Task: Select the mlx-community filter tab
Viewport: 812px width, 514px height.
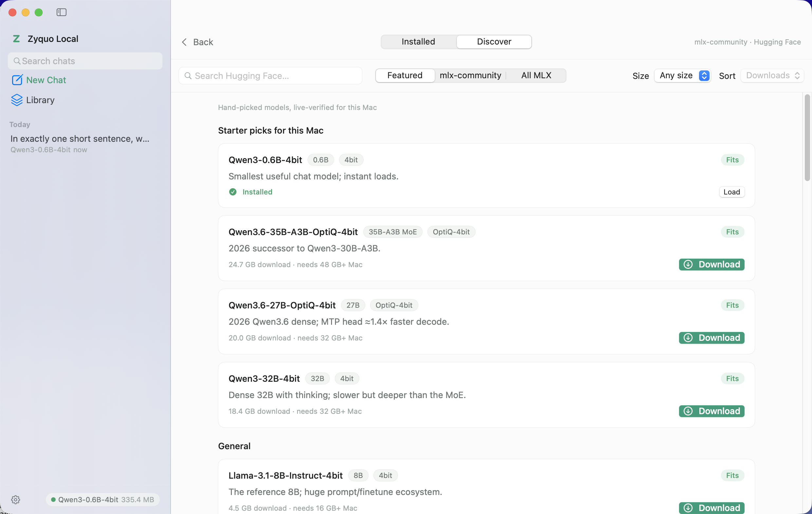Action: pos(471,76)
